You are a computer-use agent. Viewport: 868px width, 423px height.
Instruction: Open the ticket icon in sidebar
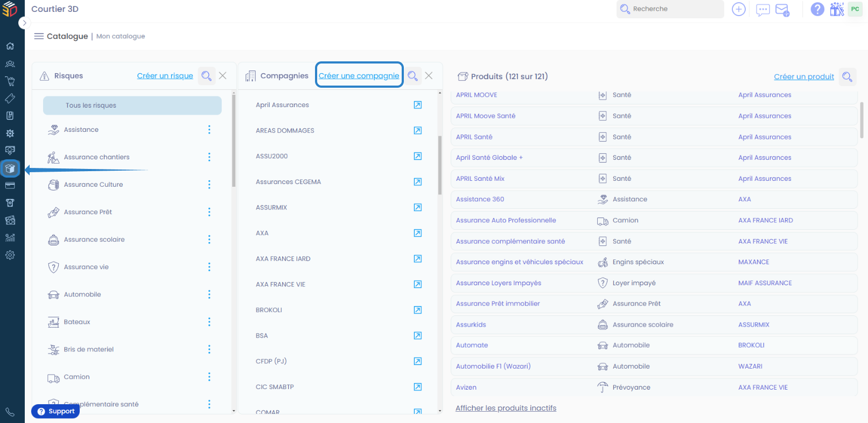[x=10, y=98]
